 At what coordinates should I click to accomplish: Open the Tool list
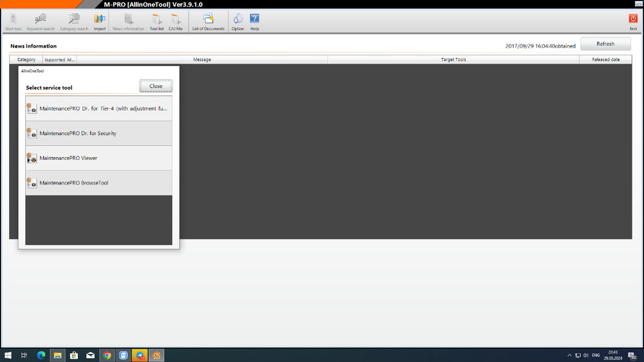coord(156,21)
